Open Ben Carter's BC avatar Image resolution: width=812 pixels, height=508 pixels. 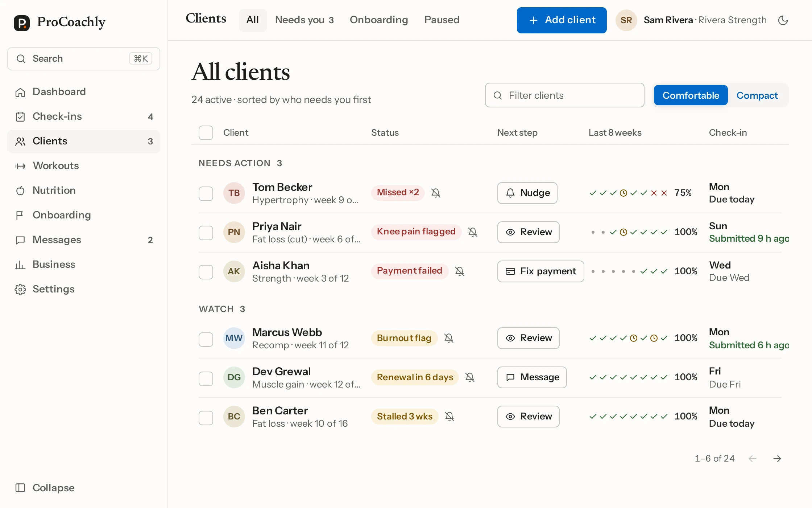pos(234,417)
